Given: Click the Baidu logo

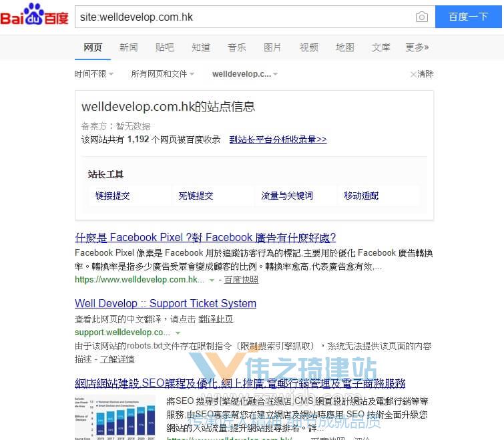Looking at the screenshot, I should click(34, 15).
